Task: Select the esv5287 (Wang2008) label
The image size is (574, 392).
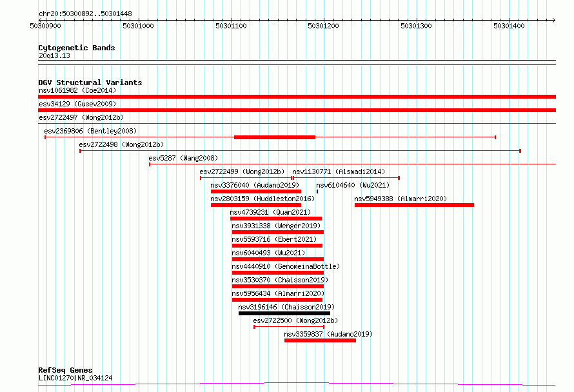Action: coord(183,158)
